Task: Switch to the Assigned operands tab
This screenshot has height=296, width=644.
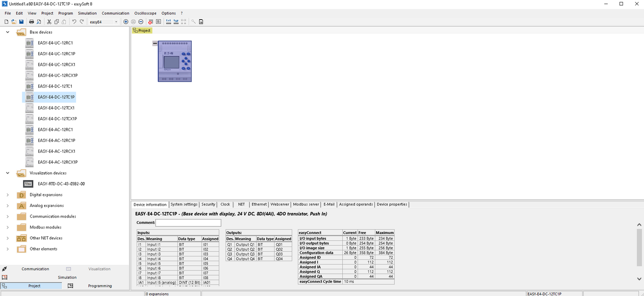Action: tap(356, 204)
